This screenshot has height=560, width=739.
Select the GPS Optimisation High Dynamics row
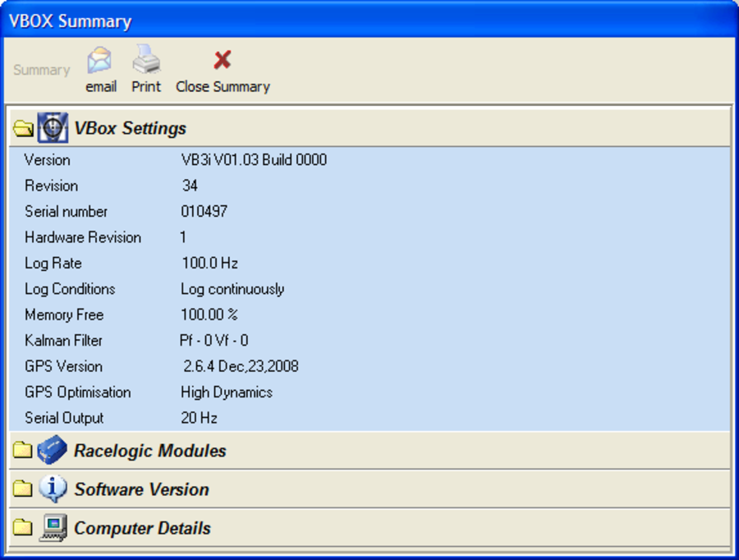[x=369, y=392]
